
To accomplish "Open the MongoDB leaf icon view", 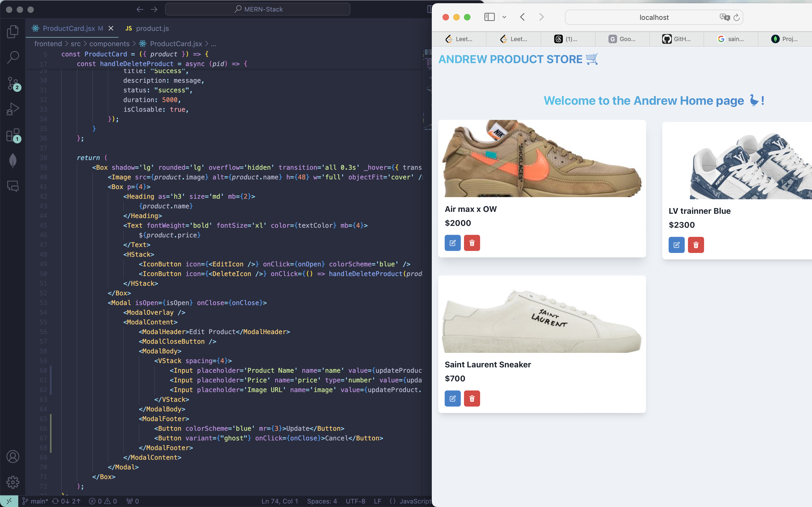I will [x=13, y=161].
